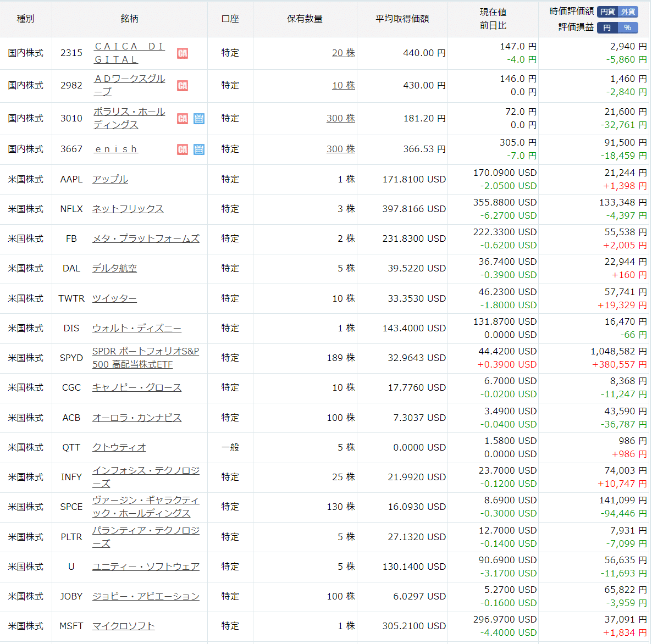Switch market value display to 円貨
The width and height of the screenshot is (652, 644).
click(x=607, y=12)
